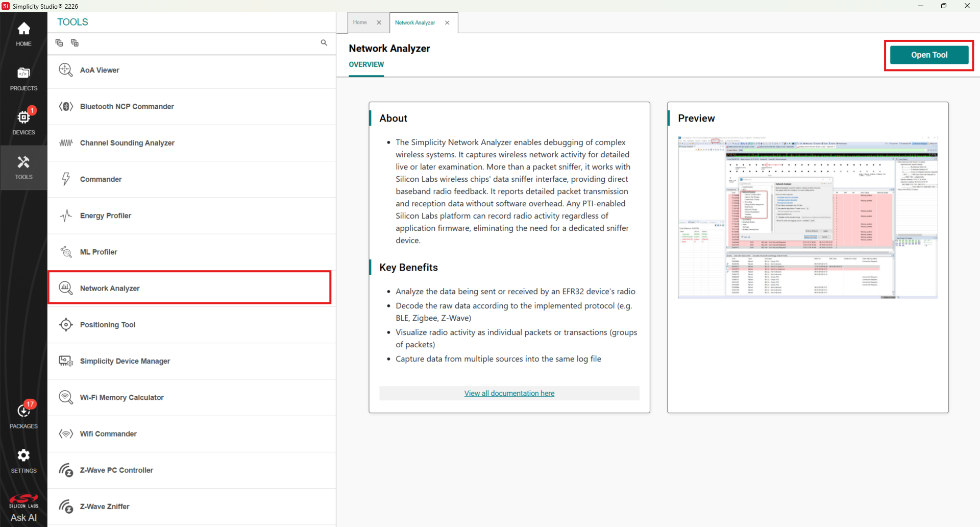
Task: Go to the Home sidebar section
Action: pyautogui.click(x=23, y=34)
